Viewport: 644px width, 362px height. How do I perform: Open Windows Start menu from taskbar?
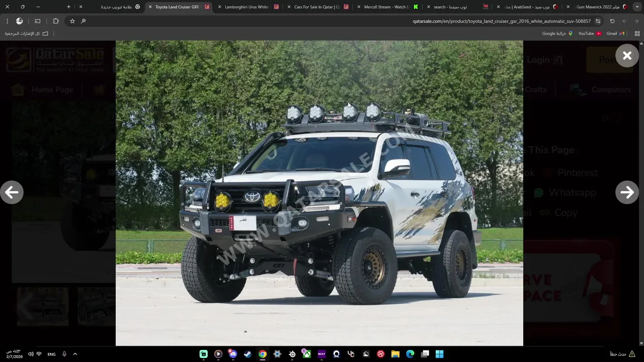point(439,354)
